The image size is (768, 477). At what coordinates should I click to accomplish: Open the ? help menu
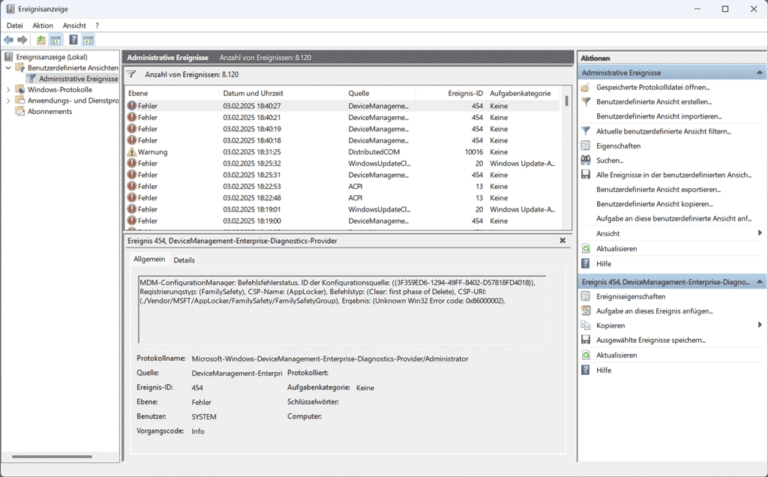point(97,25)
